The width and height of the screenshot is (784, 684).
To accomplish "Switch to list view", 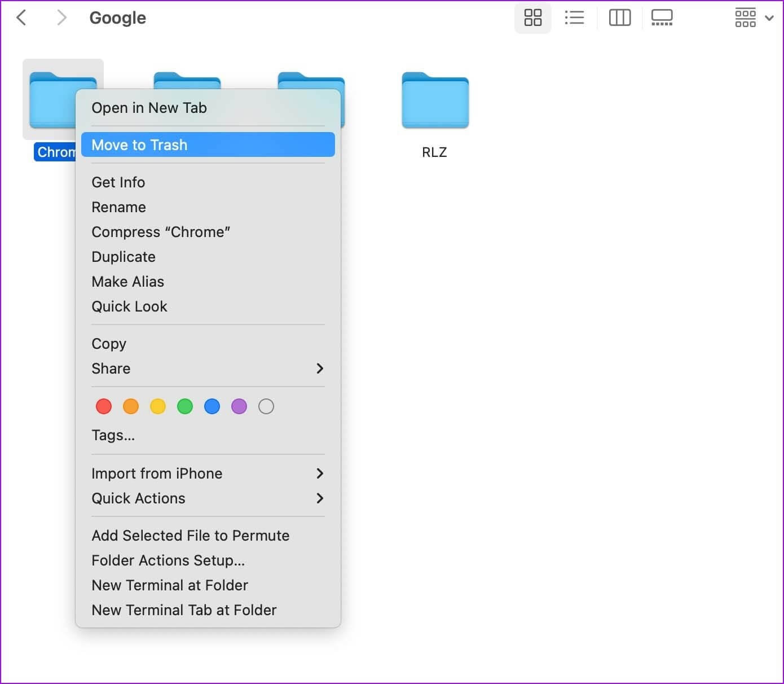I will click(x=574, y=17).
